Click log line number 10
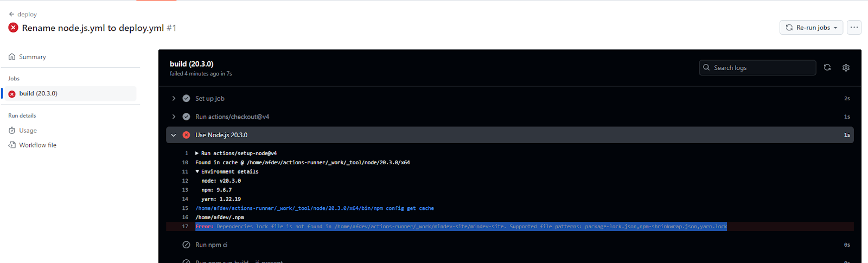Screen dimensions: 868x263 click(x=185, y=163)
